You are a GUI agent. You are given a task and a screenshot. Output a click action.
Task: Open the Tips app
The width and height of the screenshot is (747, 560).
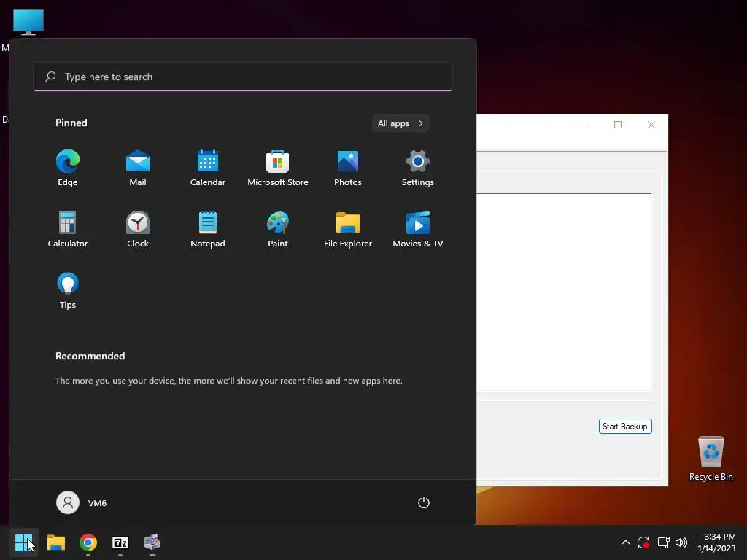pos(68,291)
